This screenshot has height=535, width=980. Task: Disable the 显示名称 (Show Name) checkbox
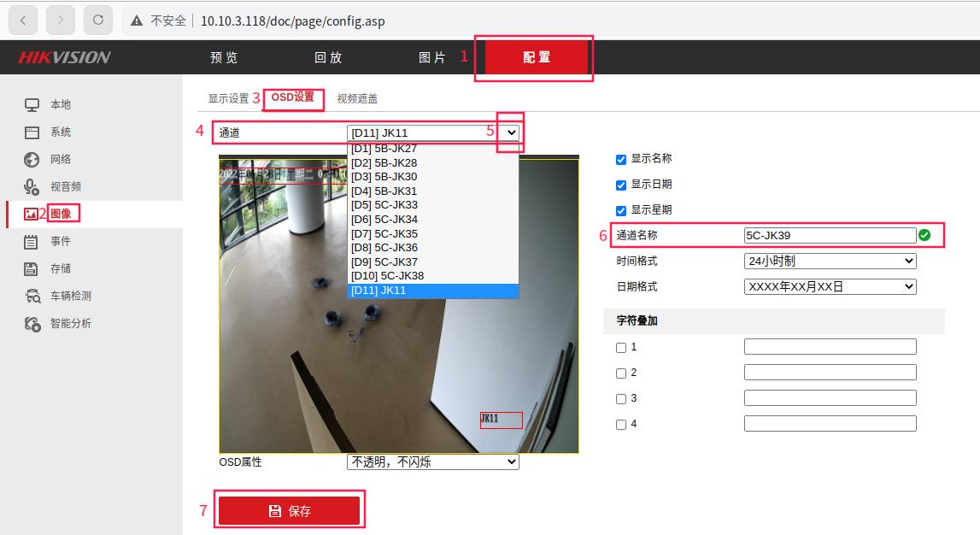[x=619, y=161]
